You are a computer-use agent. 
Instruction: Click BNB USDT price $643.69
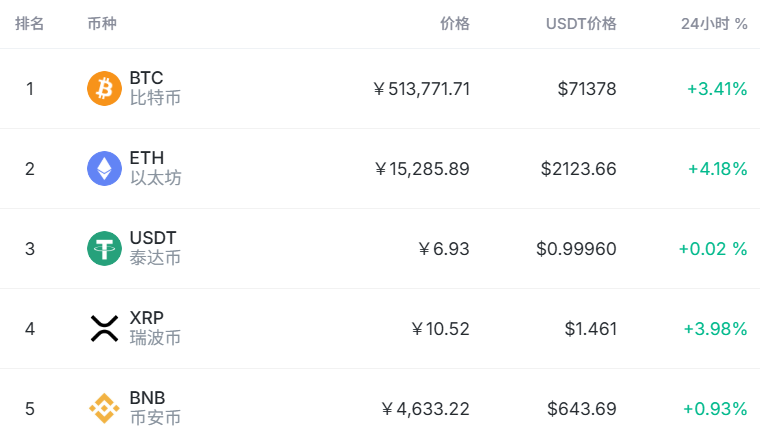tap(582, 409)
